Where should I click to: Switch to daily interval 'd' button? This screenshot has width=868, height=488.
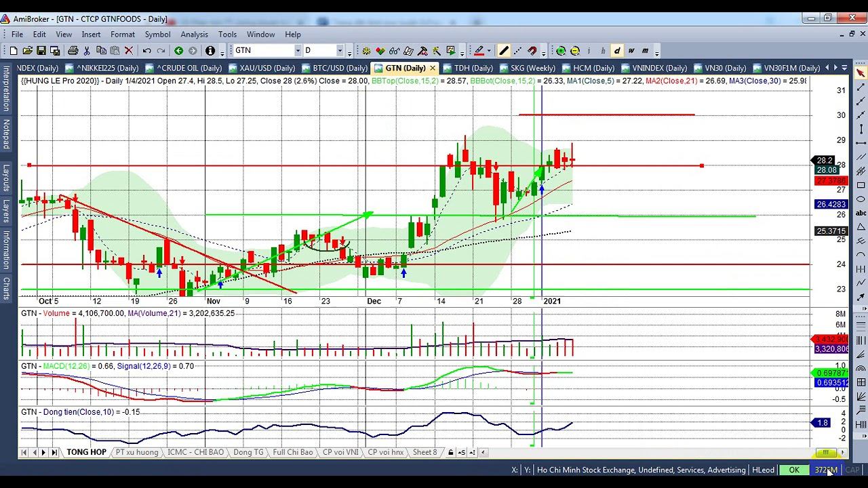[x=617, y=51]
